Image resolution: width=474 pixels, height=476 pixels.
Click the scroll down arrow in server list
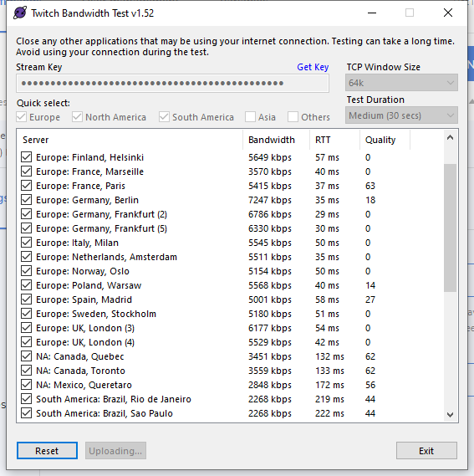450,414
